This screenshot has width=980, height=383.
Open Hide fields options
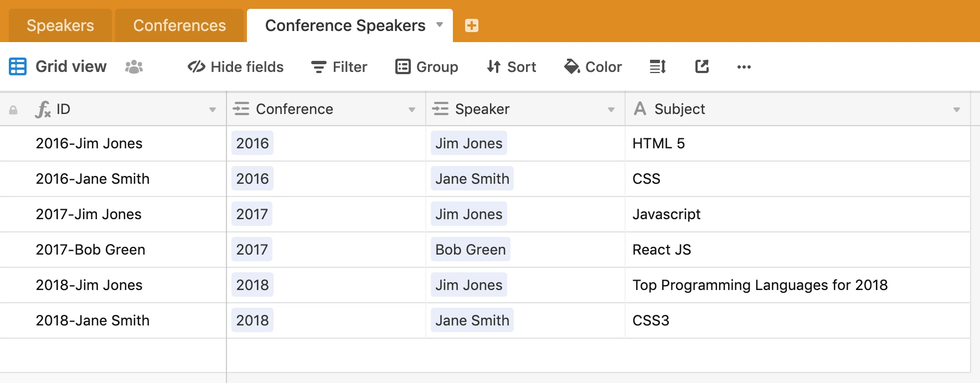coord(235,67)
